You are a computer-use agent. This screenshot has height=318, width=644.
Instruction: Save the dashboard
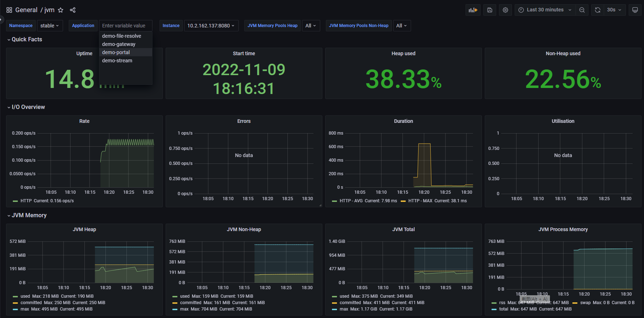point(490,10)
